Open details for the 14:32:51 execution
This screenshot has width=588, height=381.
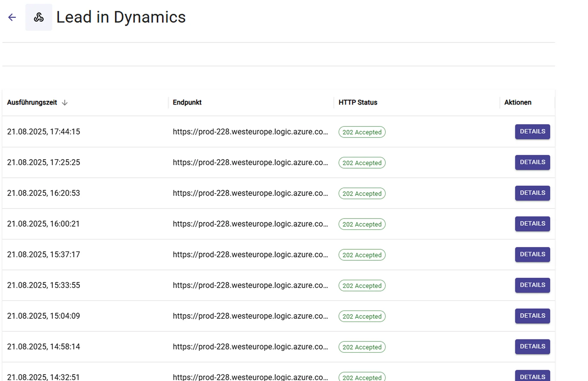[533, 376]
